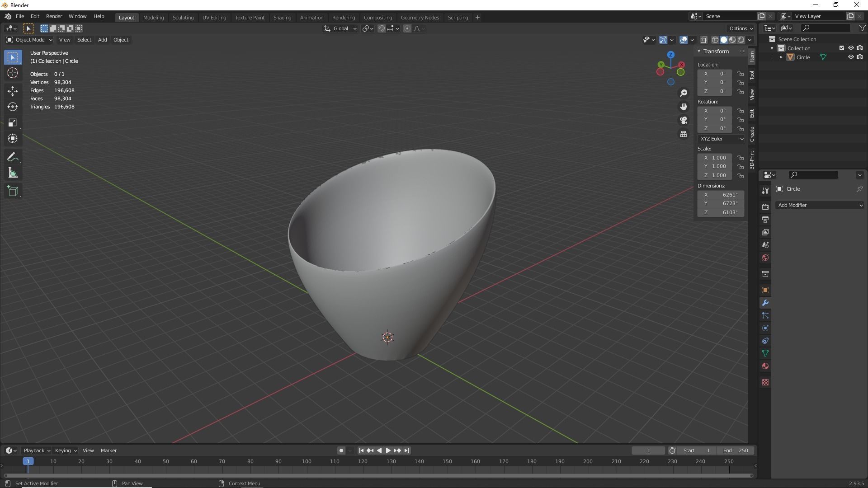Open the Render menu
The width and height of the screenshot is (868, 488).
(54, 16)
